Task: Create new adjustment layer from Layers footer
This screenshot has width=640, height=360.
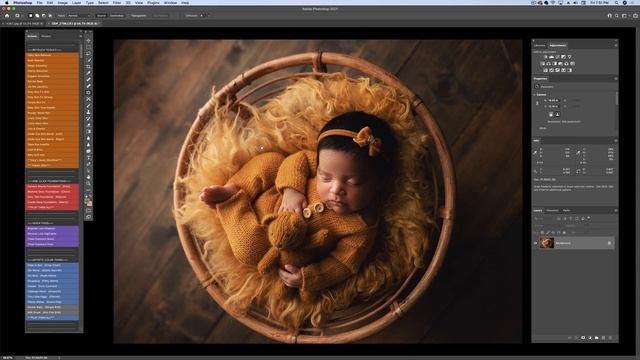Action: pos(590,338)
